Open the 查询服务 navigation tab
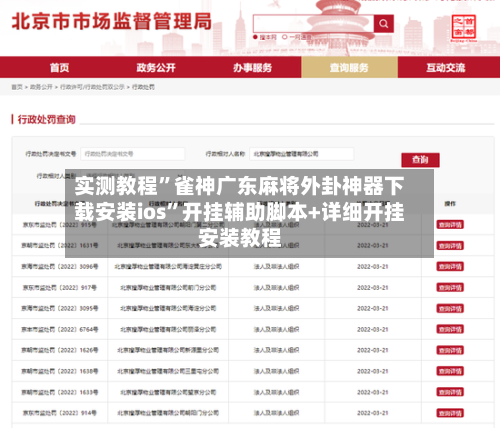 349,67
